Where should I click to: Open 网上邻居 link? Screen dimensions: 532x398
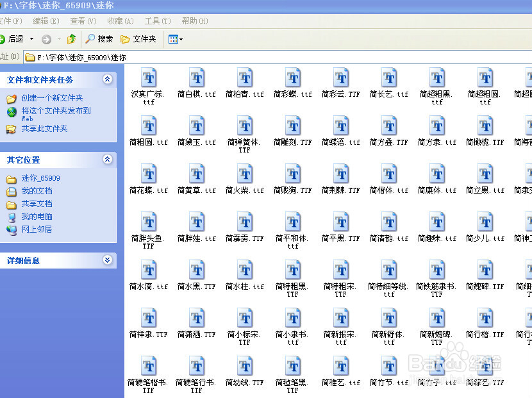pyautogui.click(x=37, y=229)
